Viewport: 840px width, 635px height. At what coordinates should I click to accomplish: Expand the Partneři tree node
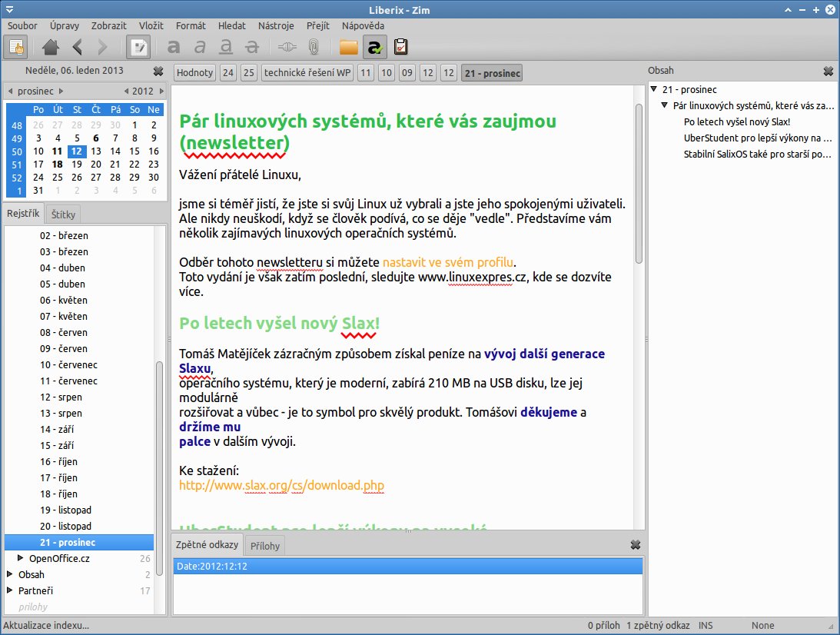[x=10, y=590]
